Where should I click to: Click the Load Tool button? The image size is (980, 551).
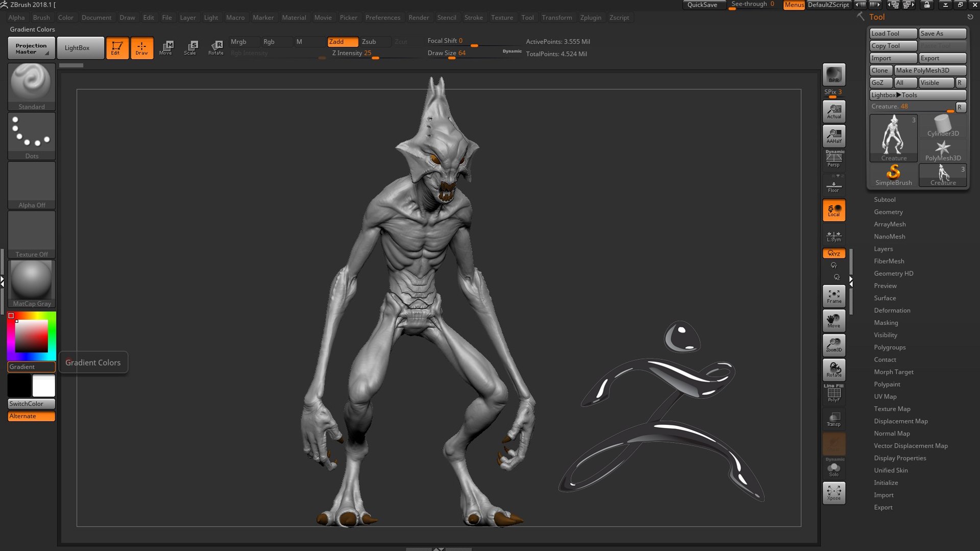click(893, 34)
